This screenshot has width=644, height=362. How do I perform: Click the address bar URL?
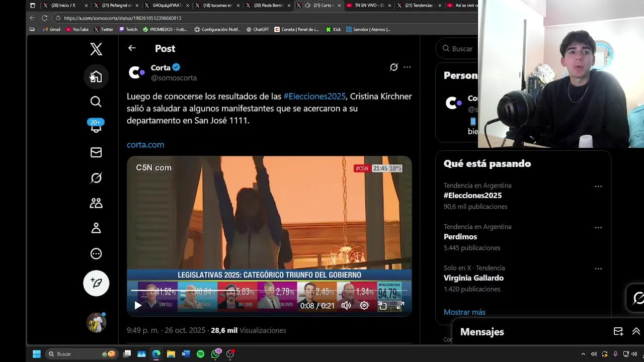(x=122, y=18)
